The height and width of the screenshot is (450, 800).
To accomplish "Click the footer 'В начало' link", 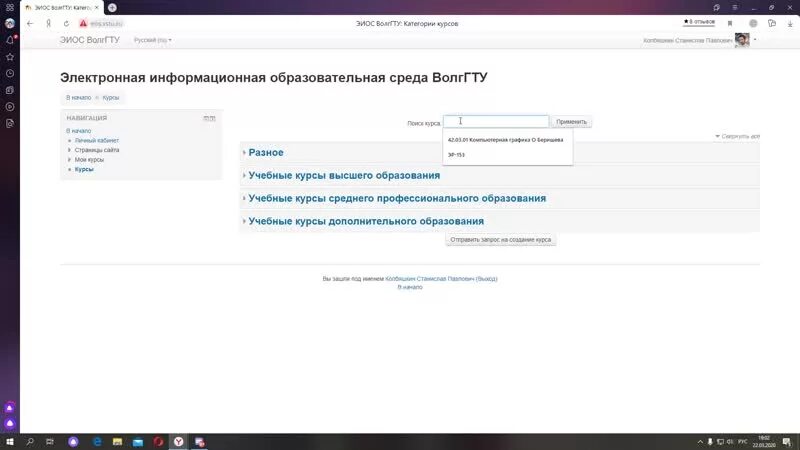I will [410, 287].
